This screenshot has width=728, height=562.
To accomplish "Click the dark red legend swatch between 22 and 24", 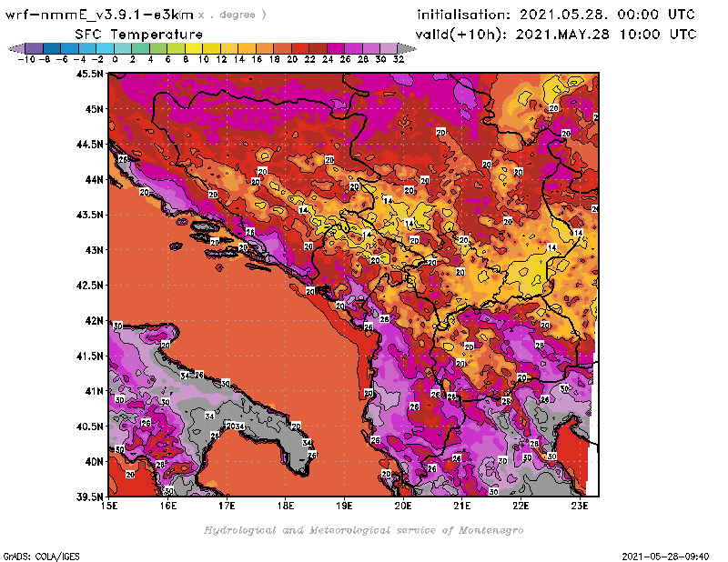I will pos(318,48).
